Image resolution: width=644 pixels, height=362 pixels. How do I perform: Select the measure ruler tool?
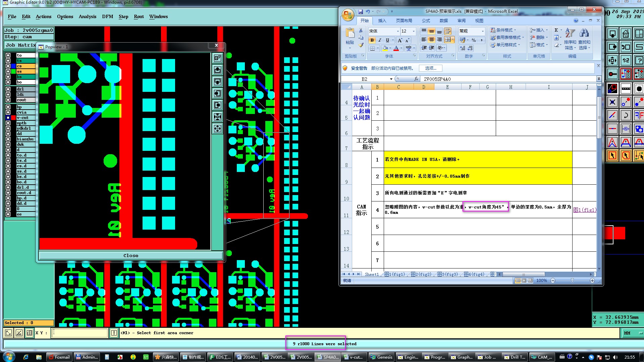tap(626, 89)
